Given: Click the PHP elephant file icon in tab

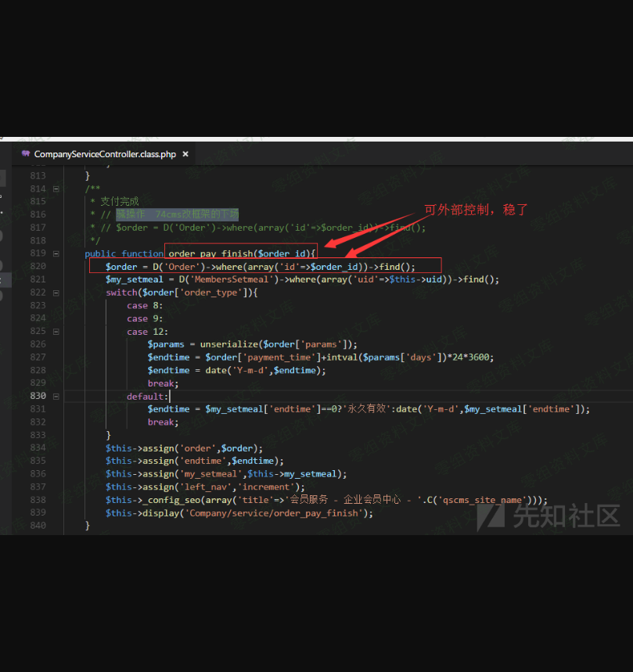Looking at the screenshot, I should click(26, 154).
